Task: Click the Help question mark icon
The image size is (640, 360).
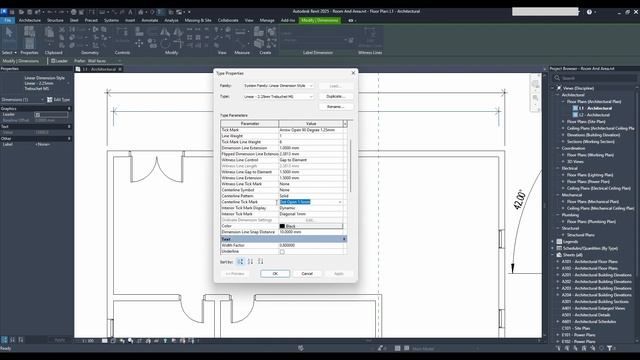Action: (x=589, y=12)
